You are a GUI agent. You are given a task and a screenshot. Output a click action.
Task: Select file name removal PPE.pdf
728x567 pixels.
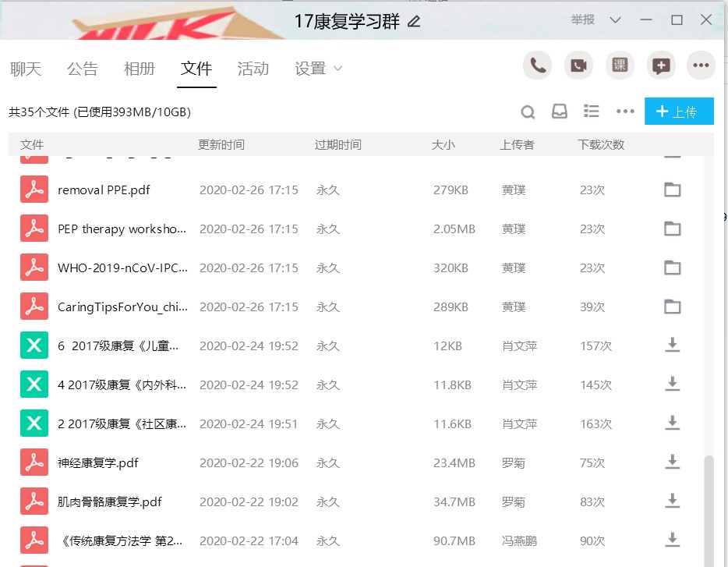[104, 190]
